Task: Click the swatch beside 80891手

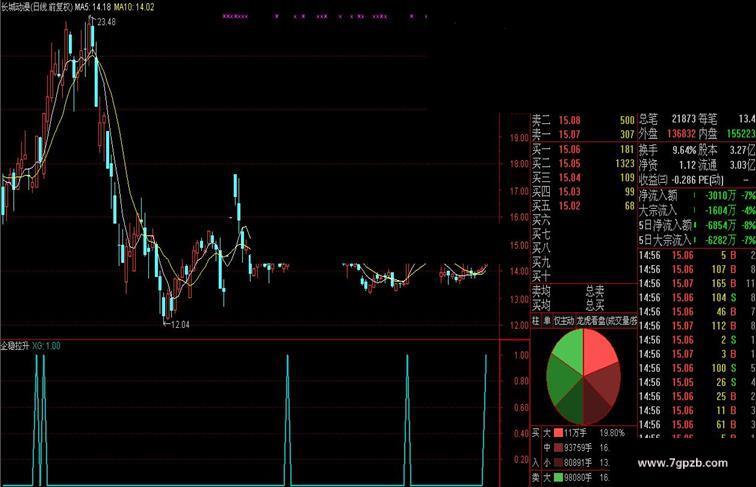Action: [558, 463]
